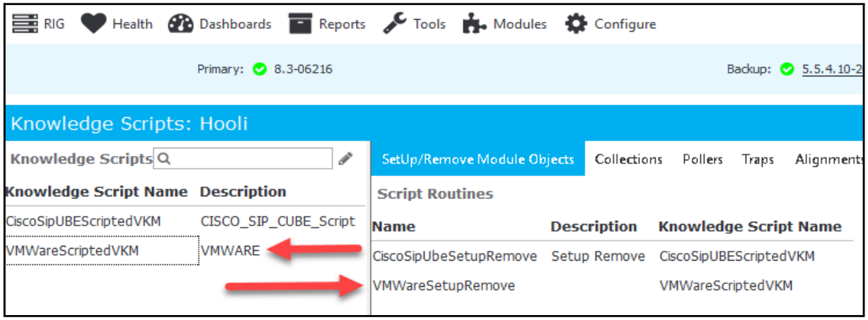Open the Modules puzzle icon
This screenshot has width=868, height=320.
(475, 24)
